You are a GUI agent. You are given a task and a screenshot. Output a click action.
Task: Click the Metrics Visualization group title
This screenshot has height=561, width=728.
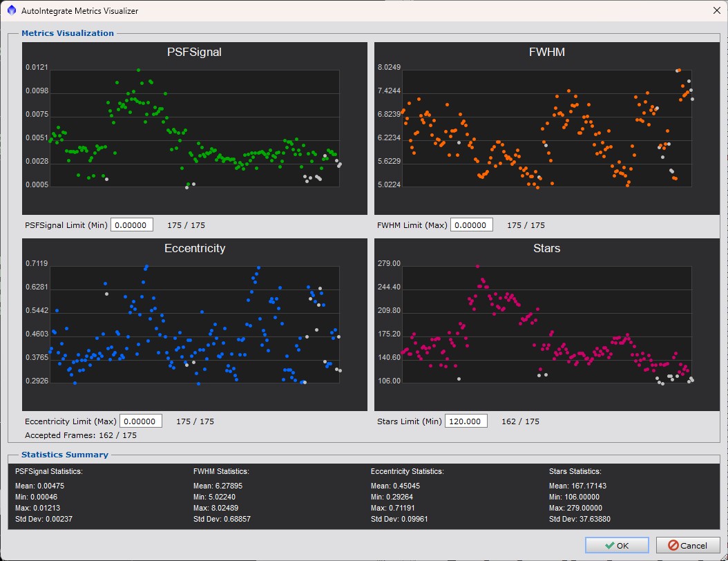point(68,32)
